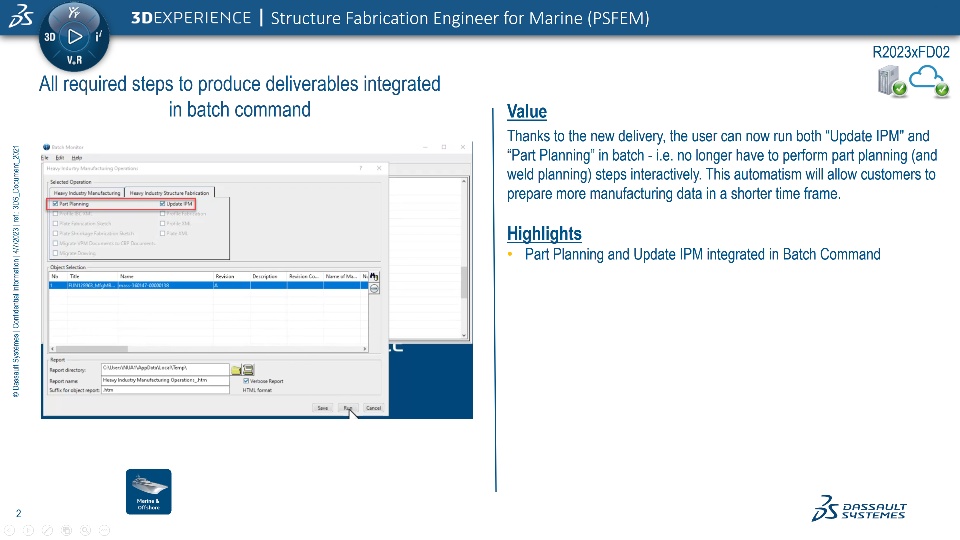Click the cloud availability icon
Screen dimensions: 960x540
[929, 81]
